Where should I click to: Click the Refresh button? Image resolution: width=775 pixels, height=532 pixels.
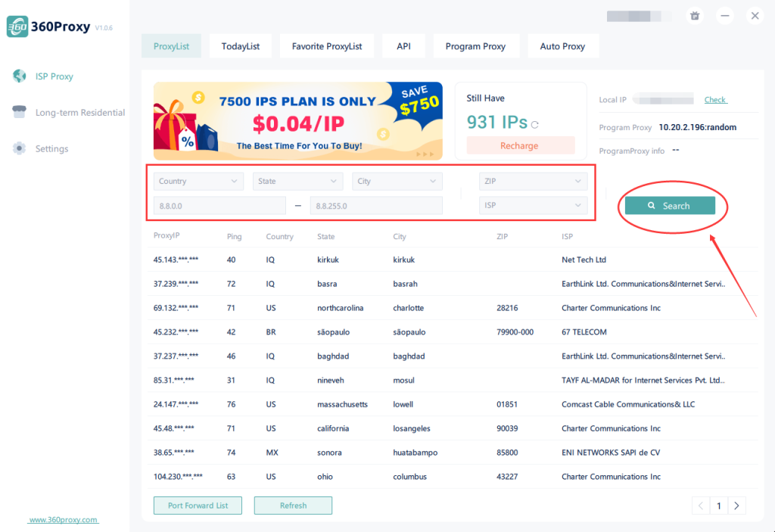point(293,506)
